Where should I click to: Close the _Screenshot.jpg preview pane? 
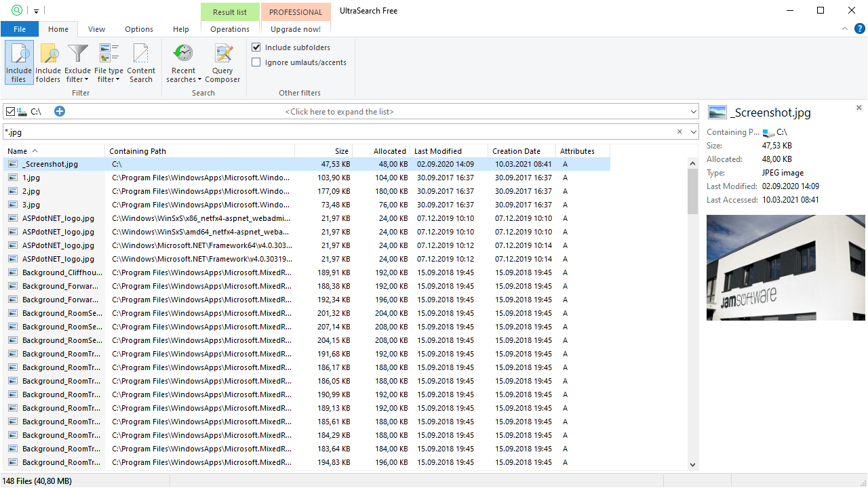tap(859, 108)
